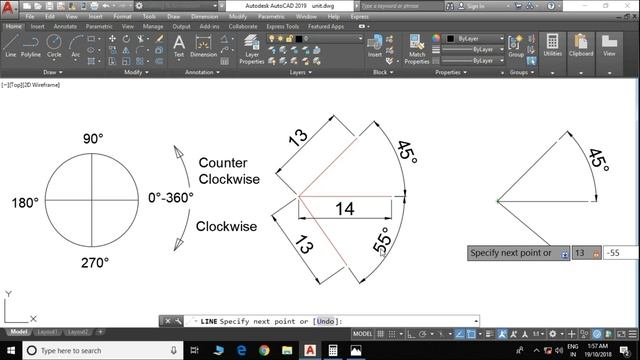
Task: Toggle the drawing grid display in status bar
Action: (380, 334)
